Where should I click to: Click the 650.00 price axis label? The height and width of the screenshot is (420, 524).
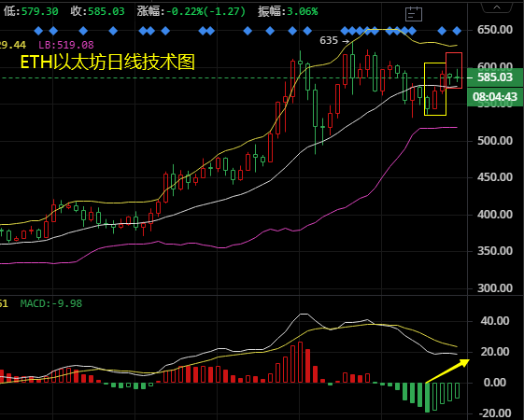[x=495, y=30]
